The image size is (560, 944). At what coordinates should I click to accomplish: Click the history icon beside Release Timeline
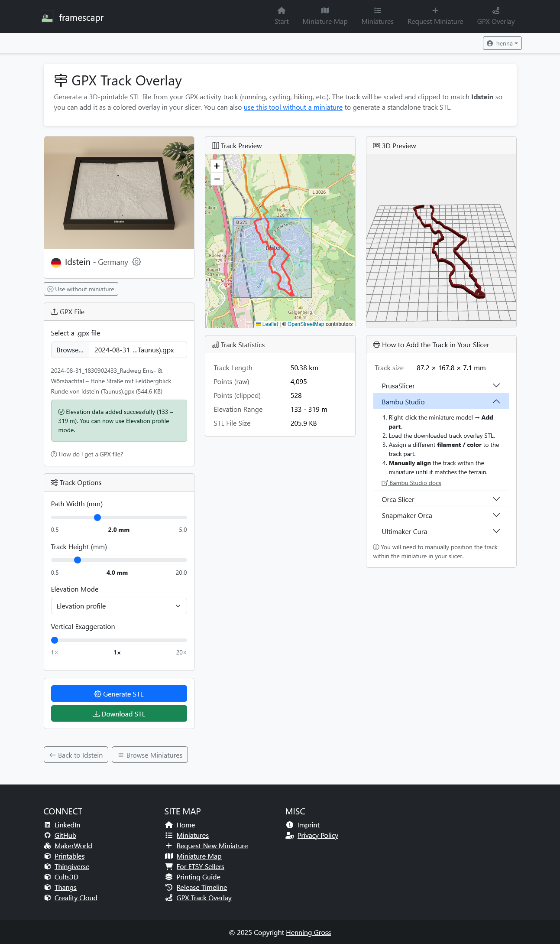point(169,887)
